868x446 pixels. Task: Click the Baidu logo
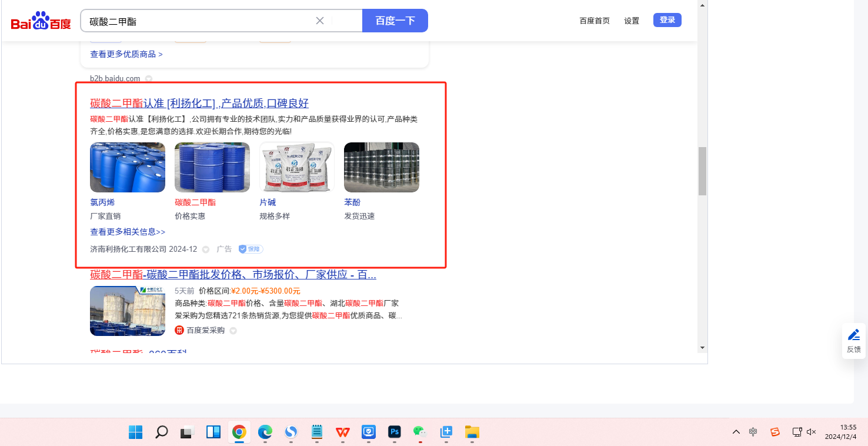pos(41,21)
